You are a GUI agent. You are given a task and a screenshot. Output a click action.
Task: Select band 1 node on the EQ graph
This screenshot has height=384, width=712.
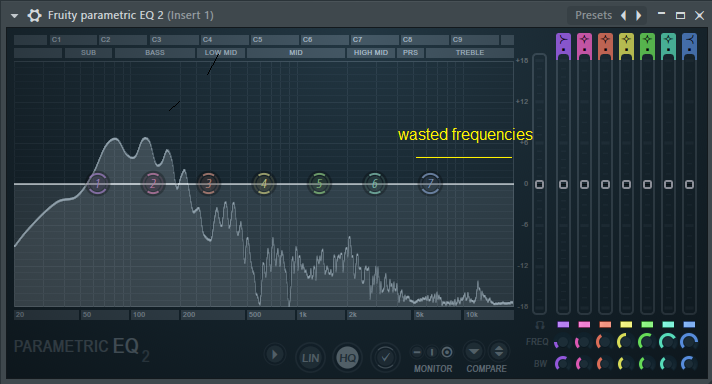click(x=98, y=183)
